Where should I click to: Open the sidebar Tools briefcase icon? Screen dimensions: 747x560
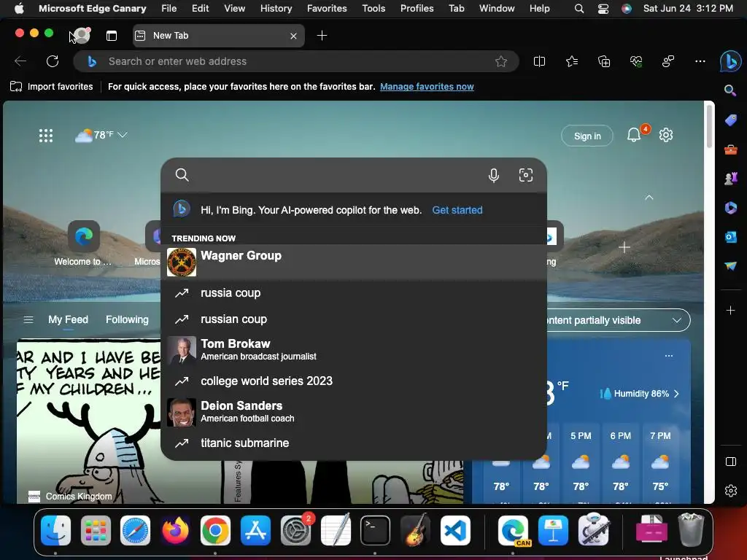730,150
